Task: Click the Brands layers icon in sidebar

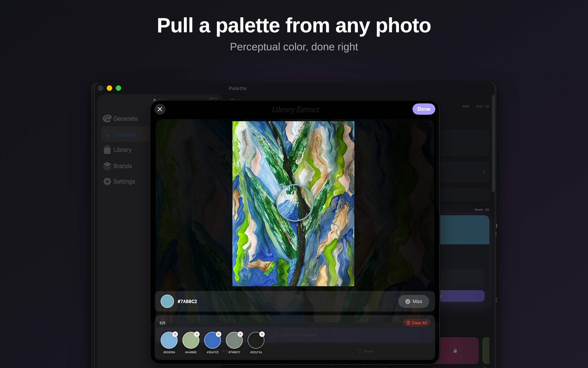Action: (x=107, y=166)
